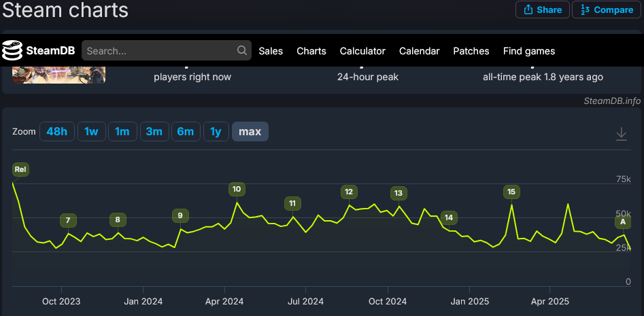Viewport: 644px width, 316px height.
Task: Set zoom to 1w
Action: (x=91, y=132)
